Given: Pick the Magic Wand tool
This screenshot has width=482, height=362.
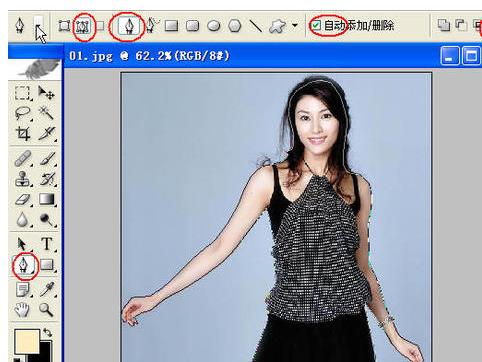Looking at the screenshot, I should pos(46,113).
